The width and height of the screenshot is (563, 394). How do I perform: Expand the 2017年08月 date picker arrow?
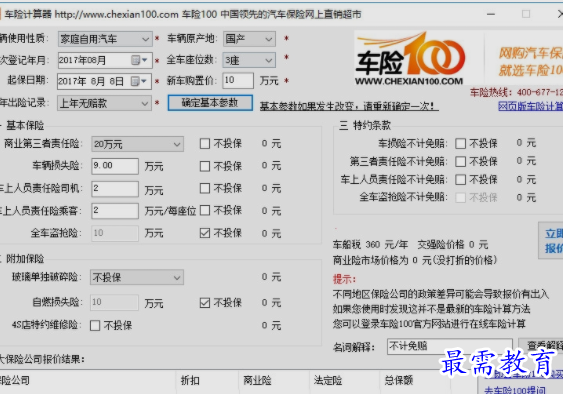[145, 60]
